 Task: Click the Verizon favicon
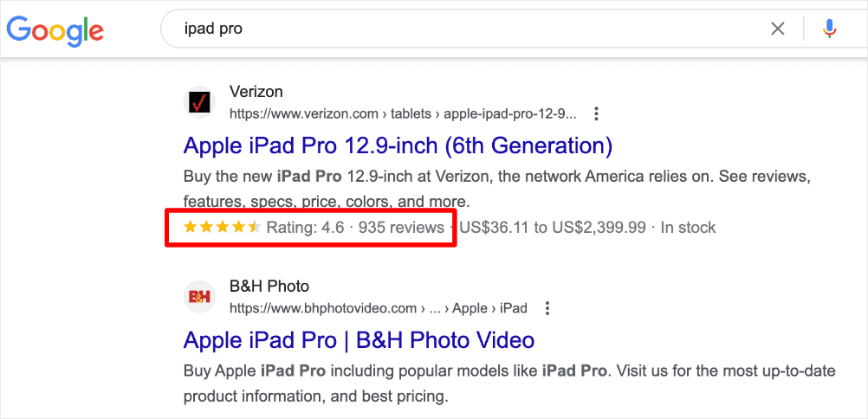[198, 102]
